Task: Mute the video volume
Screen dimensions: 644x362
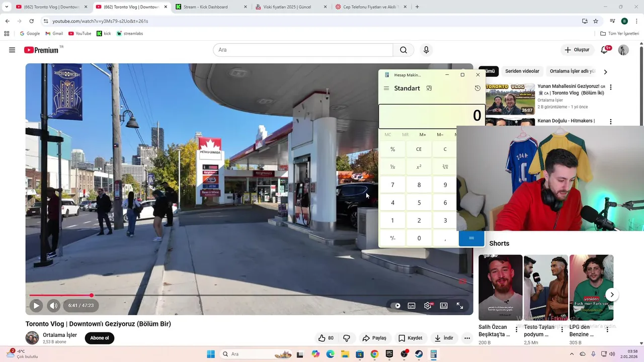Action: pyautogui.click(x=53, y=305)
